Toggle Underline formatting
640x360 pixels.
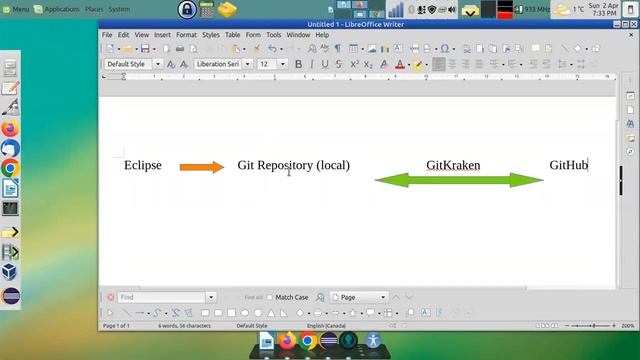point(325,64)
